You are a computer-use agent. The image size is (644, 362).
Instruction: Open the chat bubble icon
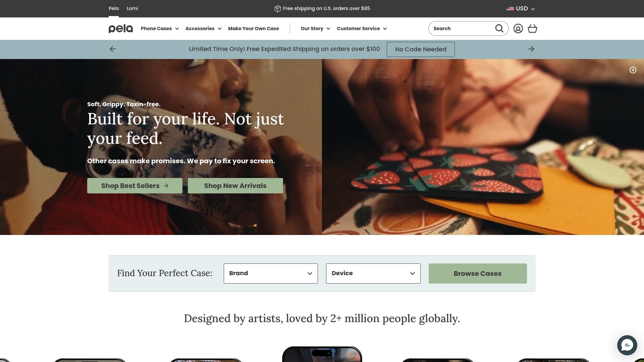pos(627,345)
